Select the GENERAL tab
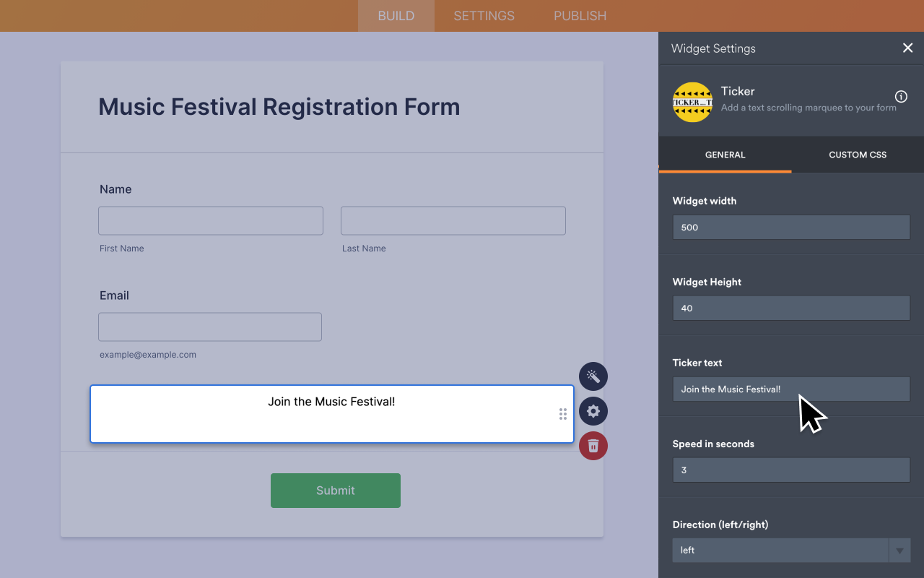 [725, 155]
